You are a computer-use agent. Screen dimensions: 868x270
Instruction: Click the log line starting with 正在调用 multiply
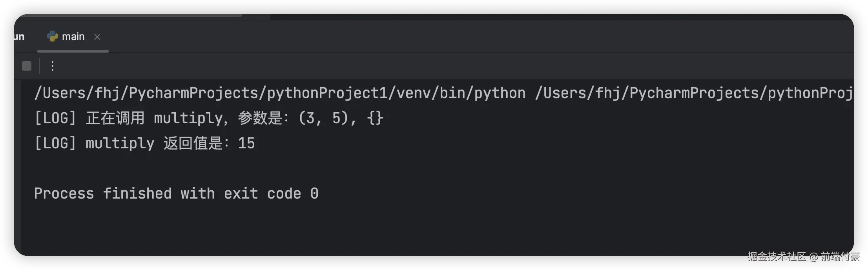click(x=209, y=118)
